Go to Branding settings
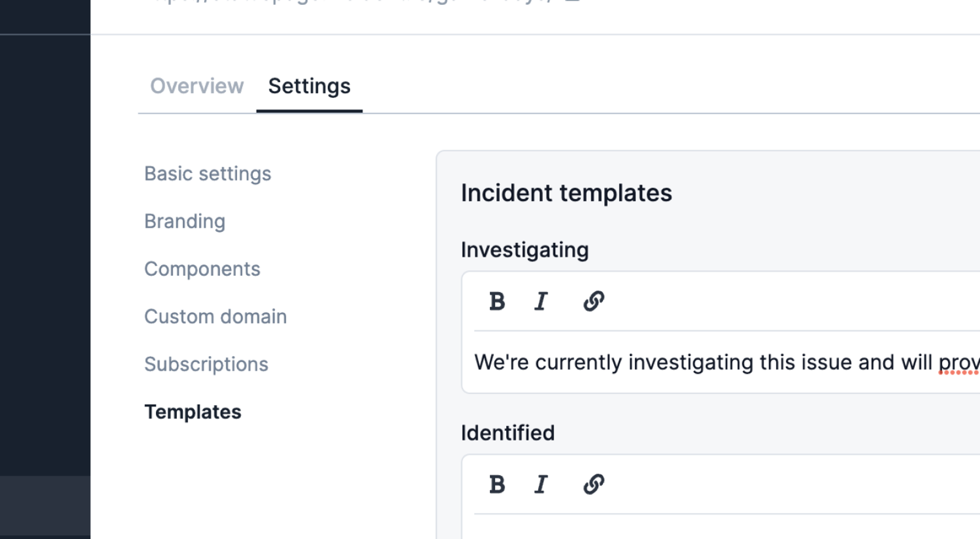Viewport: 980px width, 539px height. click(x=185, y=221)
